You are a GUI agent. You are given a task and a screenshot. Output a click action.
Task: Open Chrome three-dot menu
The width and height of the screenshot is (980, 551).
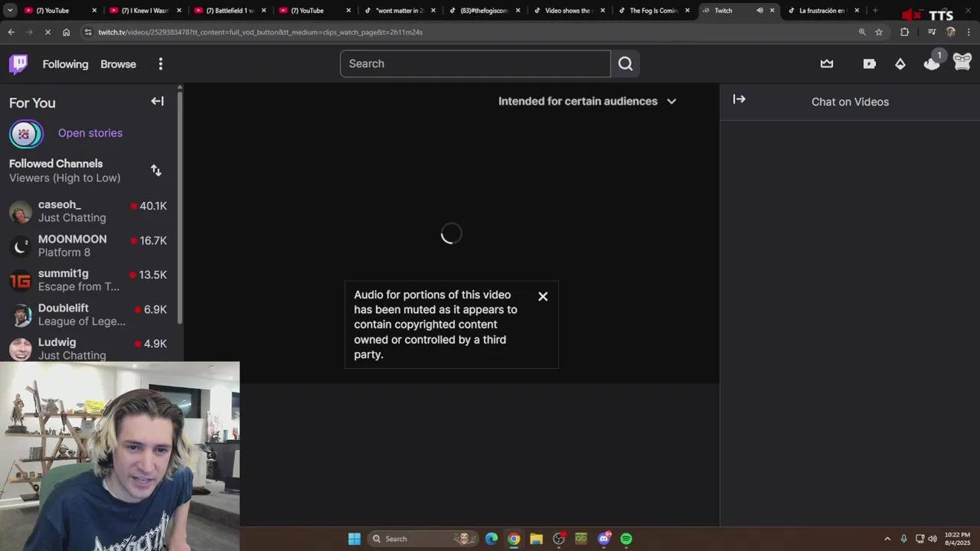tap(969, 32)
